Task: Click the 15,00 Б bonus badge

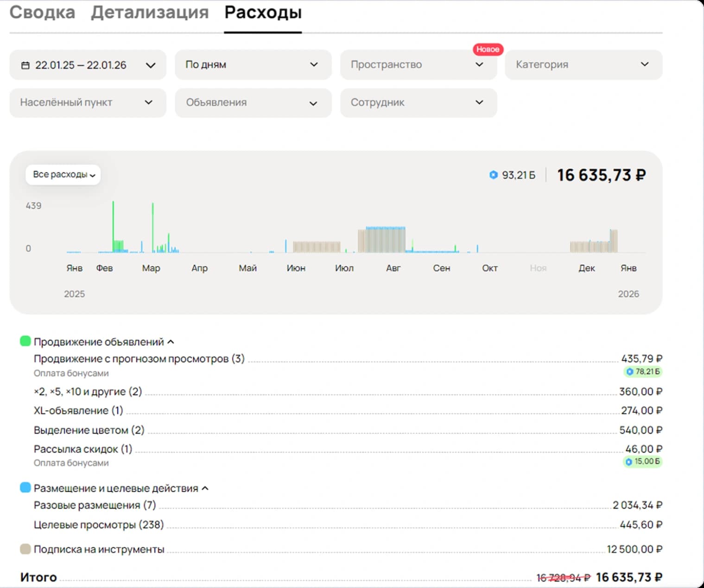Action: pyautogui.click(x=642, y=462)
